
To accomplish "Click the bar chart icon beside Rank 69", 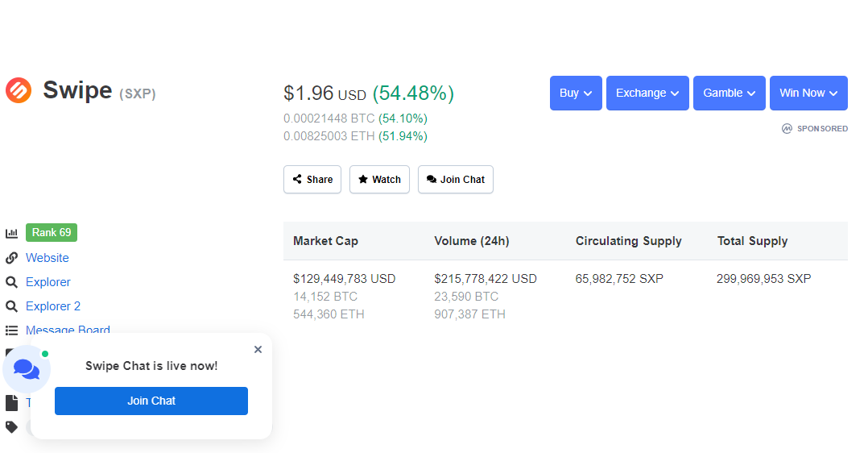I will (x=11, y=233).
